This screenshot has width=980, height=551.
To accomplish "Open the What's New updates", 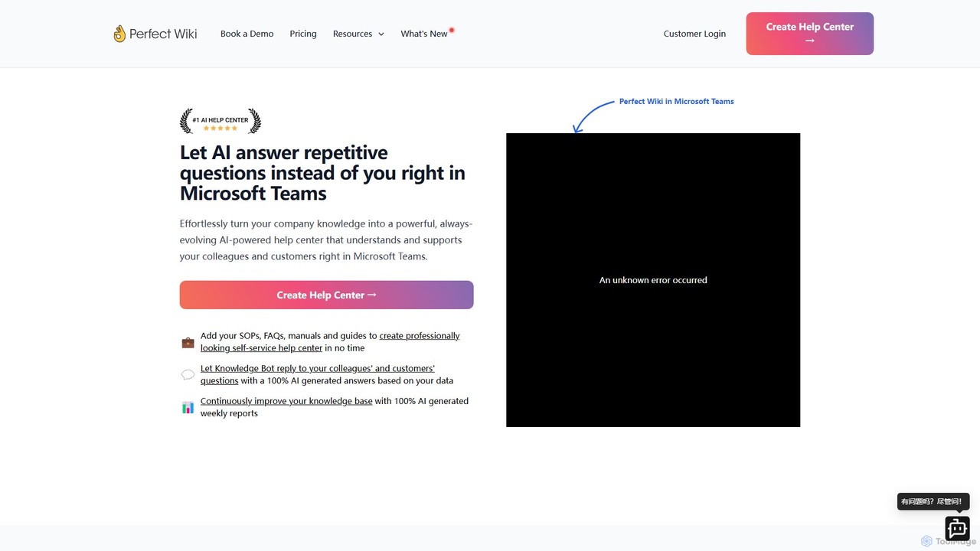I will (424, 34).
